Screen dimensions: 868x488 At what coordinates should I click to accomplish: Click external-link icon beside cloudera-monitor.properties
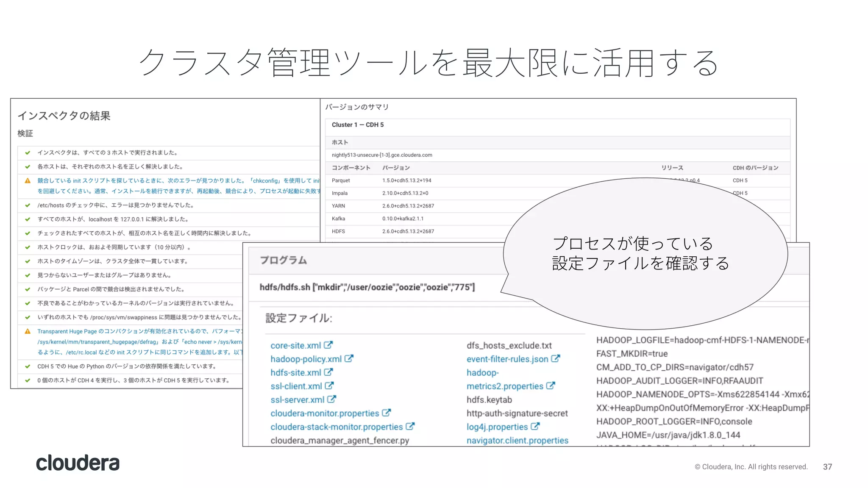tap(386, 413)
